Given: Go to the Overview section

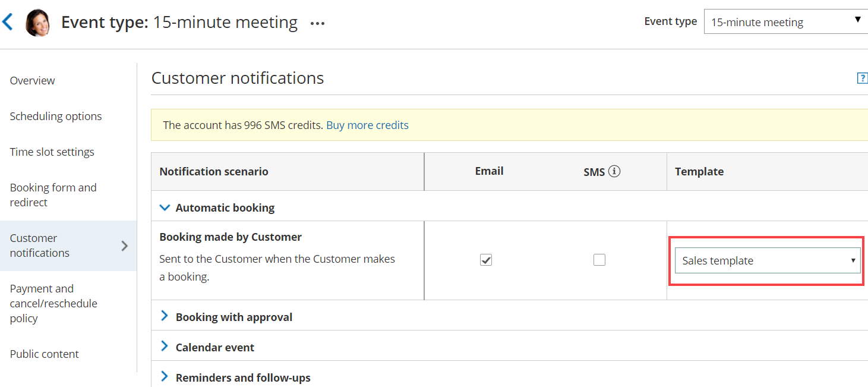Looking at the screenshot, I should [33, 80].
